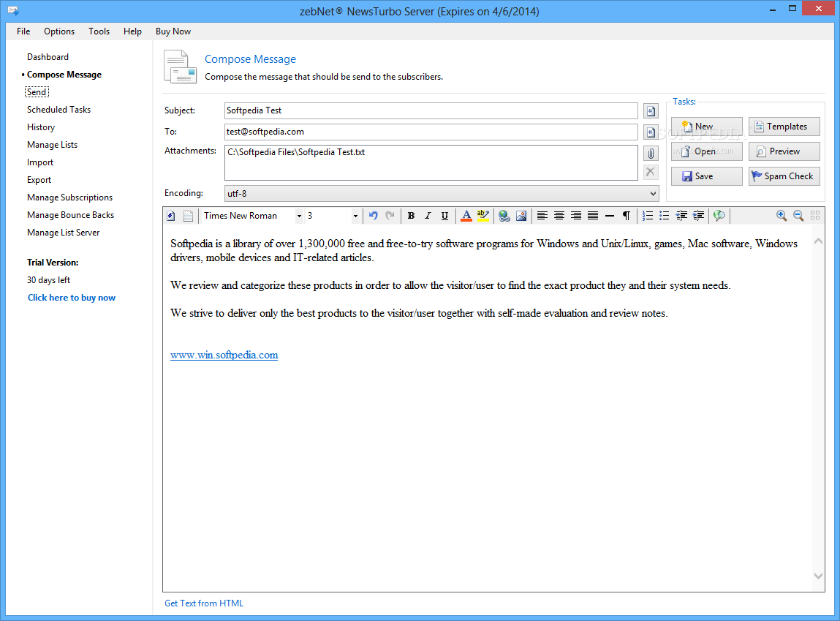Click the HTML source view icon in the editor toolbar
The width and height of the screenshot is (840, 621).
171,216
